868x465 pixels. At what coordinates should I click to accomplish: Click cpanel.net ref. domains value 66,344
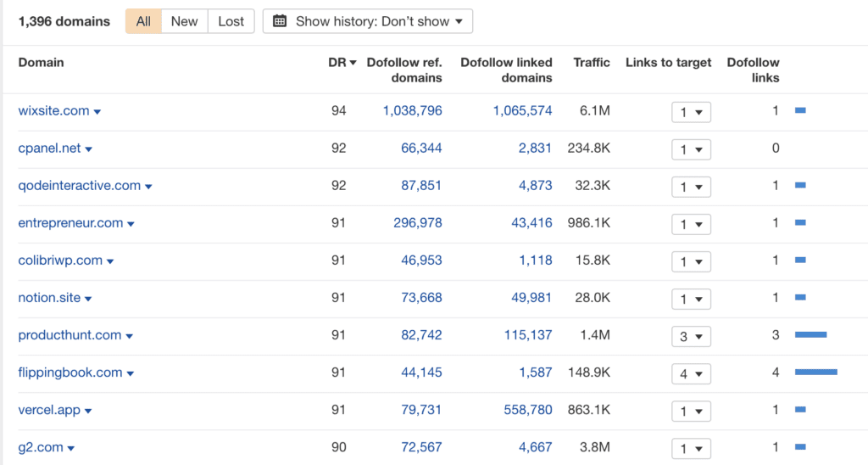tap(421, 148)
